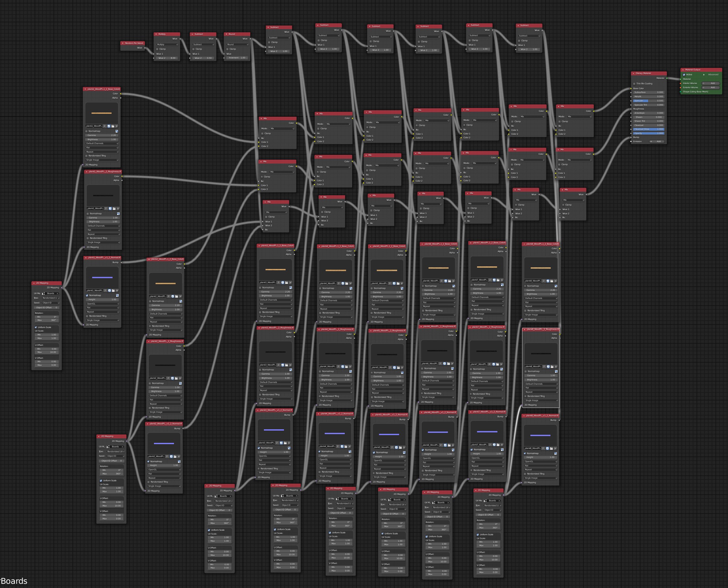Image resolution: width=728 pixels, height=588 pixels.
Task: Click the Specular slider on the Disney Material
Action: click(x=649, y=101)
